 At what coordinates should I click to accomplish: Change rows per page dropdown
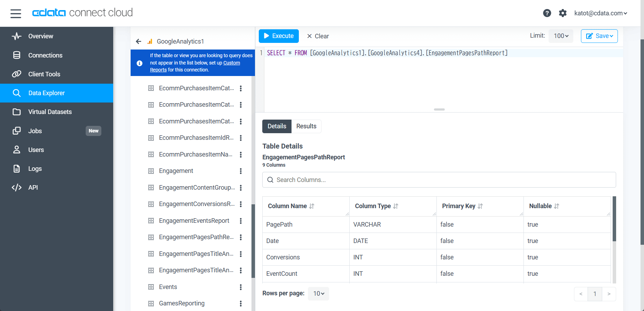point(318,294)
